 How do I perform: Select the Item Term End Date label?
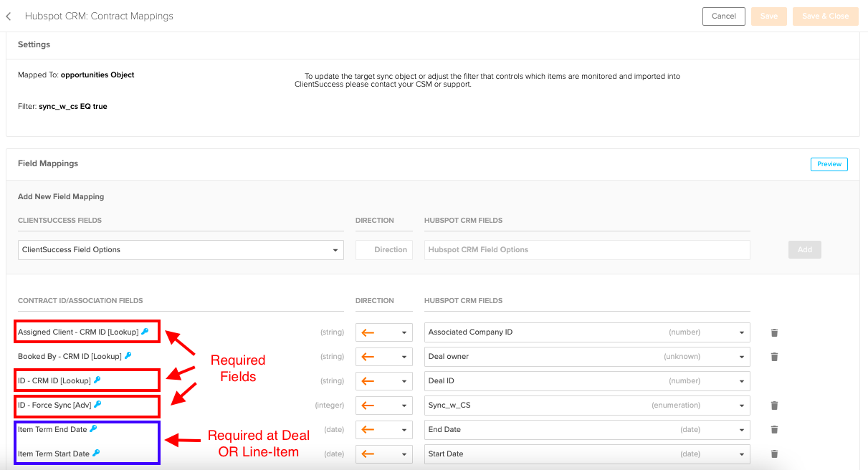[x=52, y=429]
